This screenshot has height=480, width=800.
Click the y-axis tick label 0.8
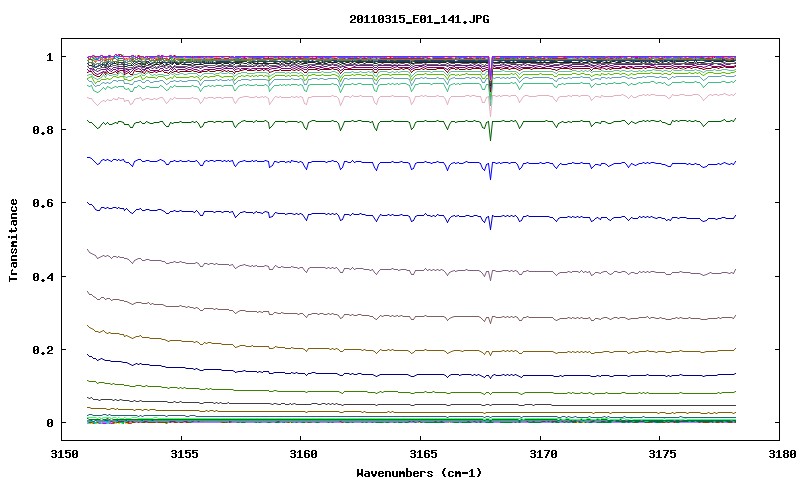(43, 130)
